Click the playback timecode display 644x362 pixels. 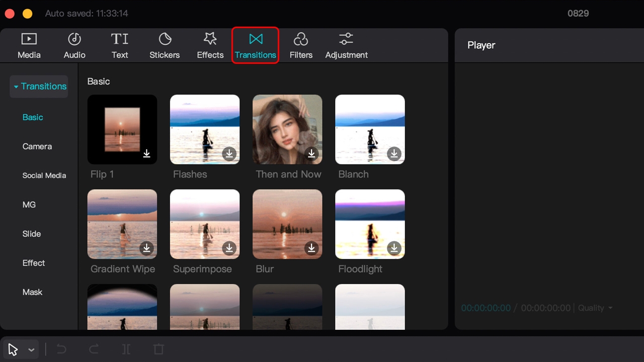point(486,308)
